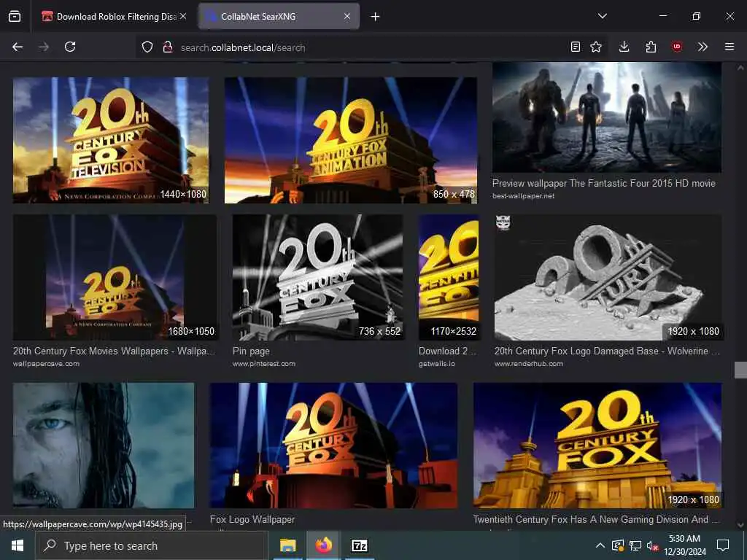Go back to previous page
The image size is (747, 560).
tap(18, 47)
